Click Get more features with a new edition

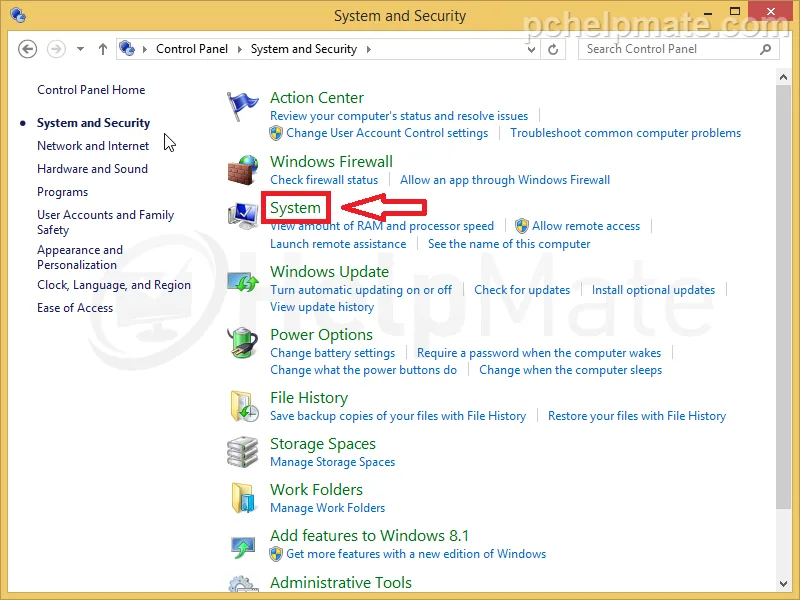tap(416, 554)
